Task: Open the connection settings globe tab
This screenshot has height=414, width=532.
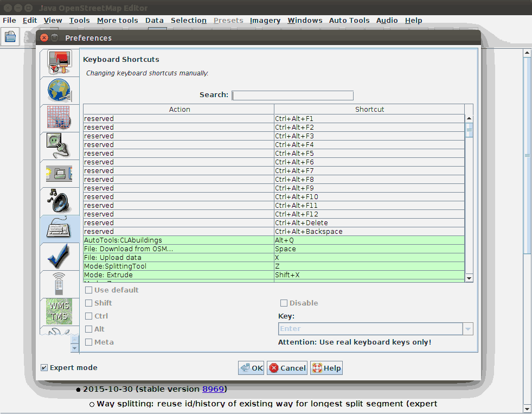Action: coord(59,90)
